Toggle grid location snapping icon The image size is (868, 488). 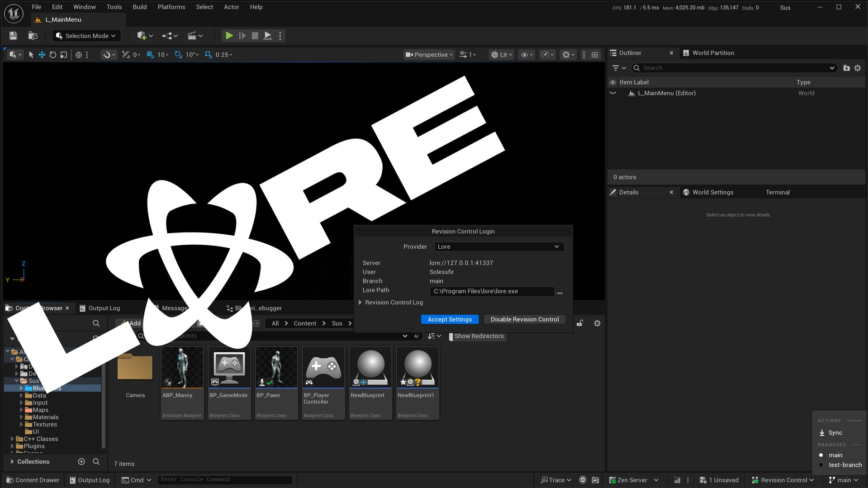point(150,55)
